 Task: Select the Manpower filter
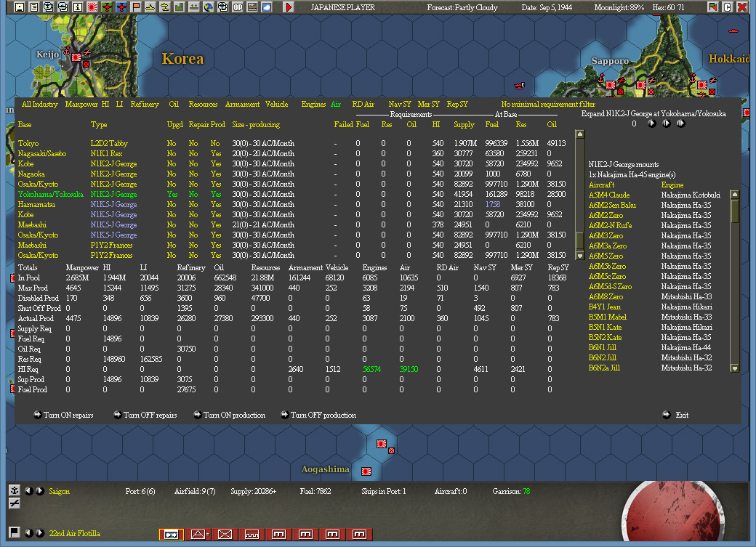(x=81, y=104)
